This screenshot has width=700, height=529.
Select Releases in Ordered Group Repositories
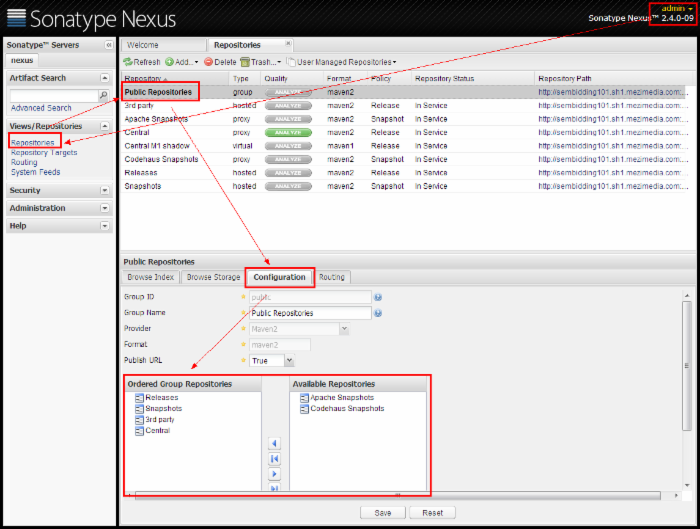tap(157, 398)
